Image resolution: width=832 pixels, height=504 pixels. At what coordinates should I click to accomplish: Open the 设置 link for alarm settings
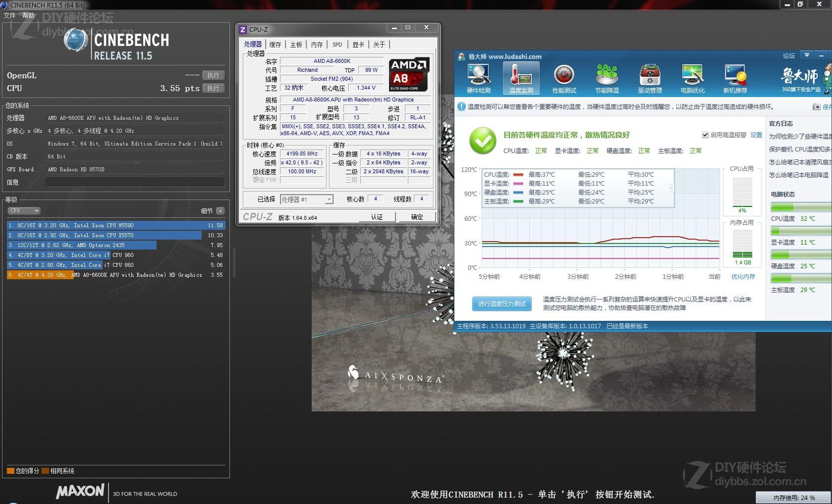click(x=756, y=135)
